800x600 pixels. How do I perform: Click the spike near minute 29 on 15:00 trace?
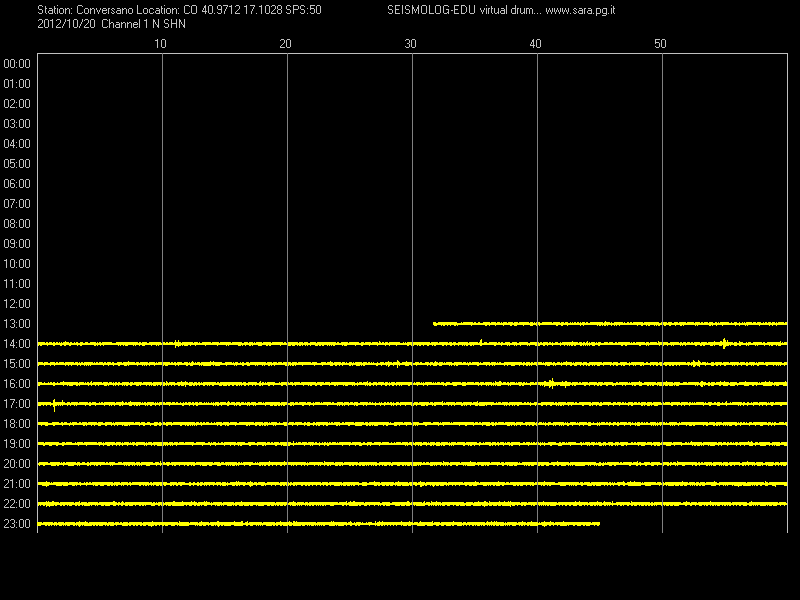click(x=397, y=364)
